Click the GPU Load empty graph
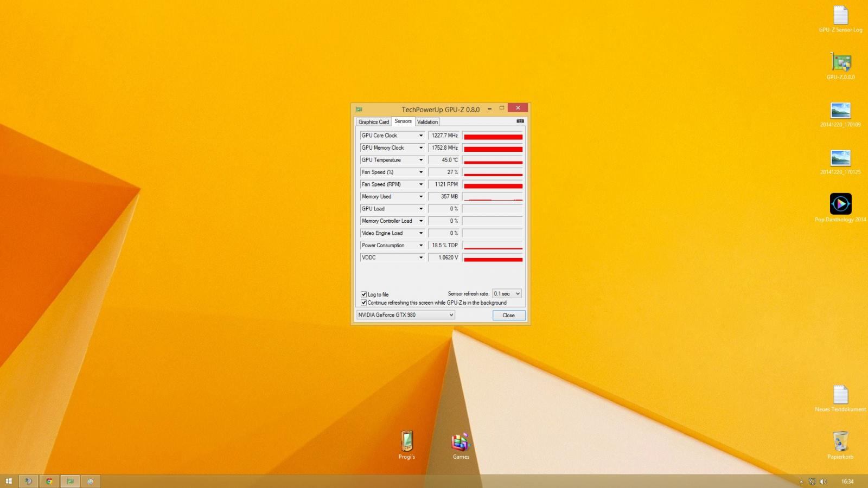This screenshot has width=868, height=488. (x=493, y=209)
